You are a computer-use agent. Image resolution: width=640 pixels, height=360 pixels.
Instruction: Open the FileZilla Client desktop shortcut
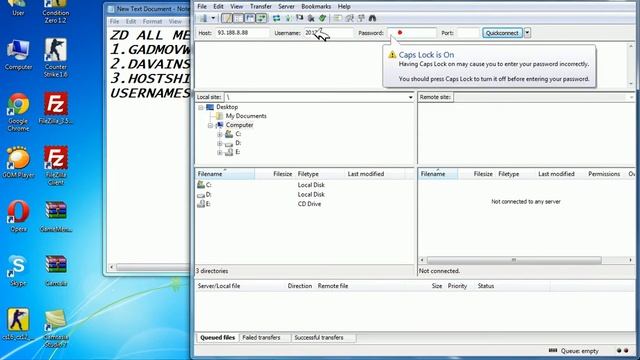[56, 165]
